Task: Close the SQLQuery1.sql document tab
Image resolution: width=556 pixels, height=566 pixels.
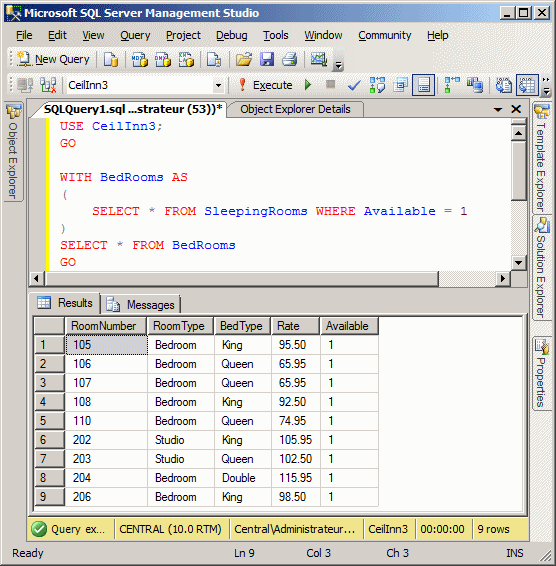Action: click(x=516, y=109)
